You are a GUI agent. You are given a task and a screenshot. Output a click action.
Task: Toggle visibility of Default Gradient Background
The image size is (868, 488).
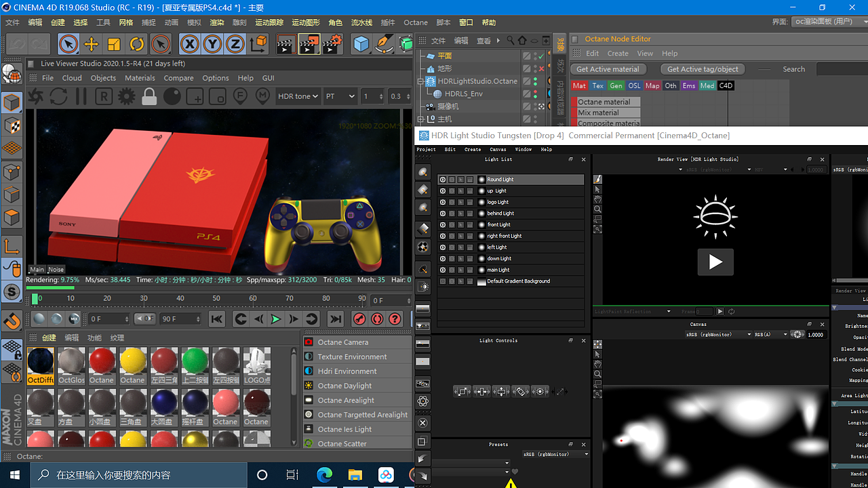click(x=443, y=281)
